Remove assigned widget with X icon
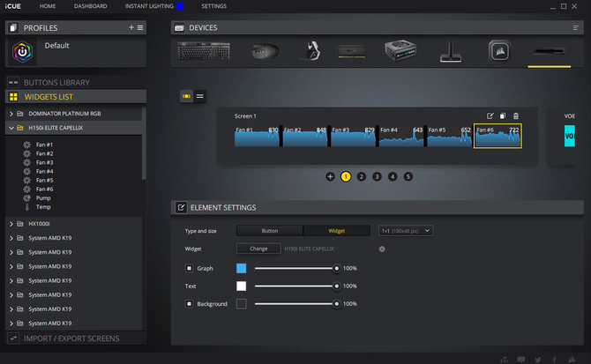The height and width of the screenshot is (364, 591). pyautogui.click(x=382, y=249)
